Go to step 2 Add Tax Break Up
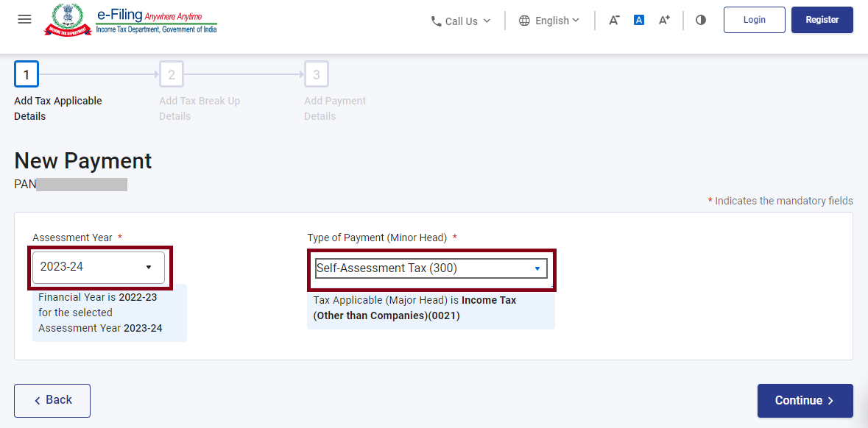The width and height of the screenshot is (868, 428). click(172, 74)
